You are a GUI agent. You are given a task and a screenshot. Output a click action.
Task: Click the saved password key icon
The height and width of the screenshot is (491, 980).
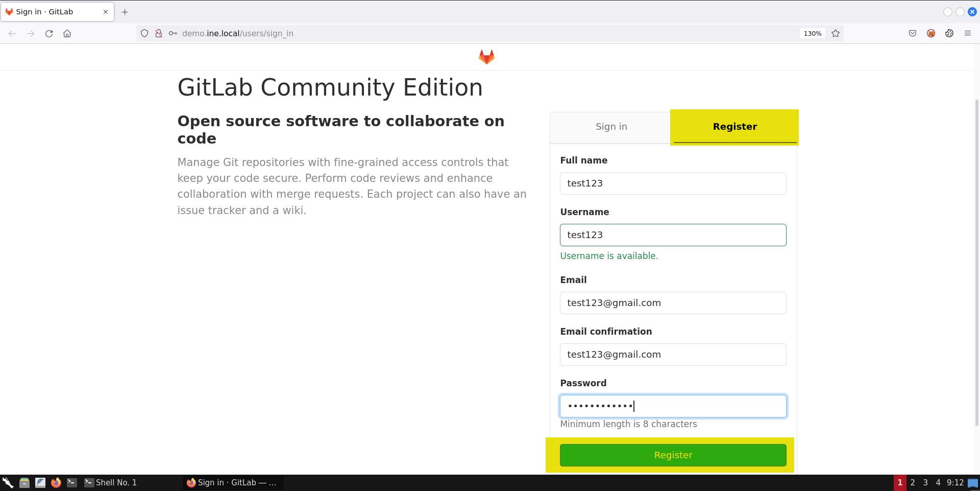pos(173,33)
